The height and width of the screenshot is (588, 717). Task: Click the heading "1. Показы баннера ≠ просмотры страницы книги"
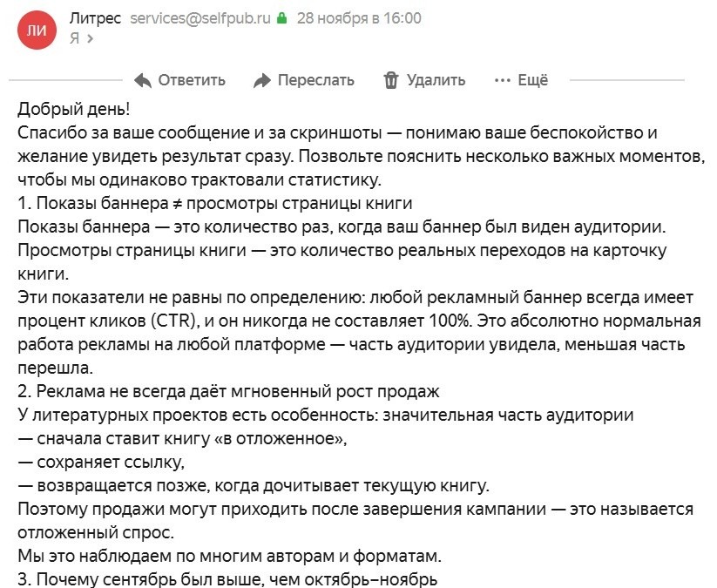click(214, 204)
